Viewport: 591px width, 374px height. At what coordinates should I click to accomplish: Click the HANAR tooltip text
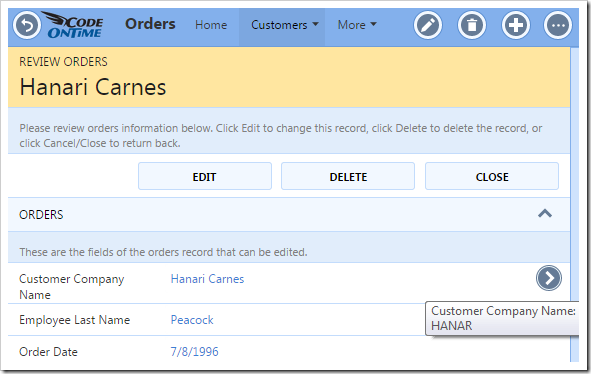[x=451, y=325]
